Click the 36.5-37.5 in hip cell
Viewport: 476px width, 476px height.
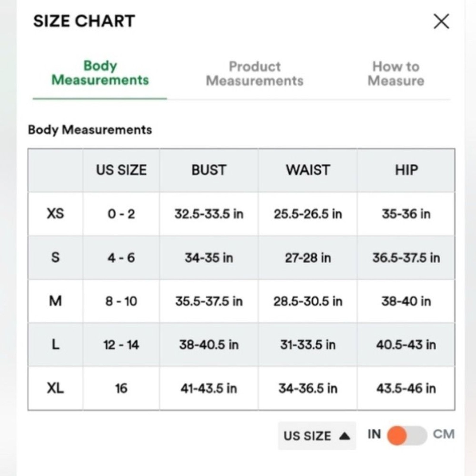point(406,257)
